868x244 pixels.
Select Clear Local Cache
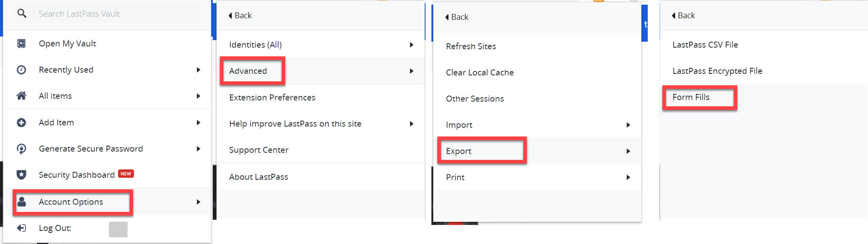click(537, 73)
